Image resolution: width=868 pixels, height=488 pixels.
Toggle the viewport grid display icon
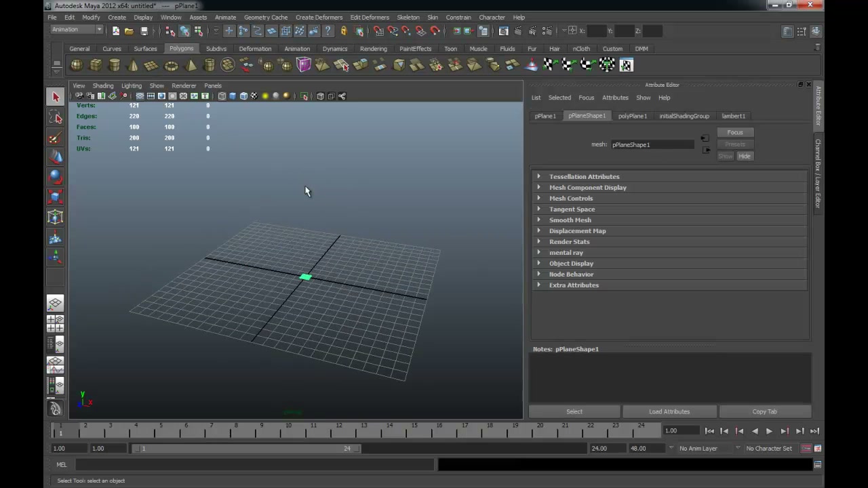point(140,96)
